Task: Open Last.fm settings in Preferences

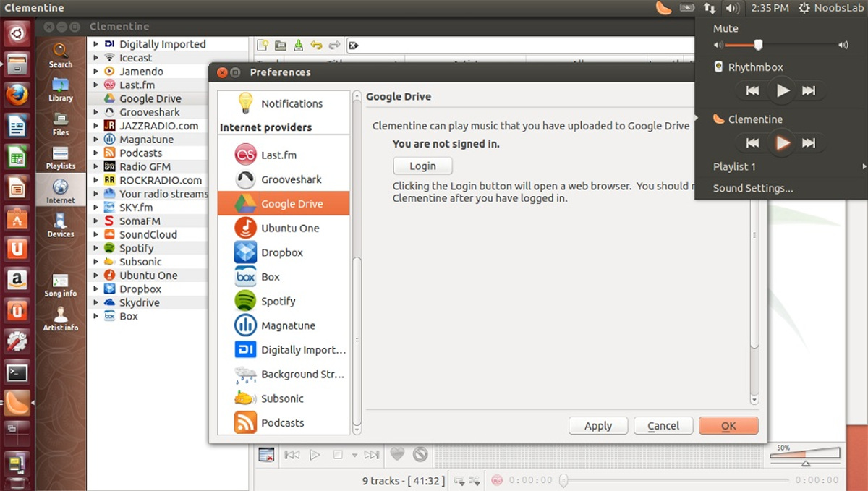Action: 284,155
